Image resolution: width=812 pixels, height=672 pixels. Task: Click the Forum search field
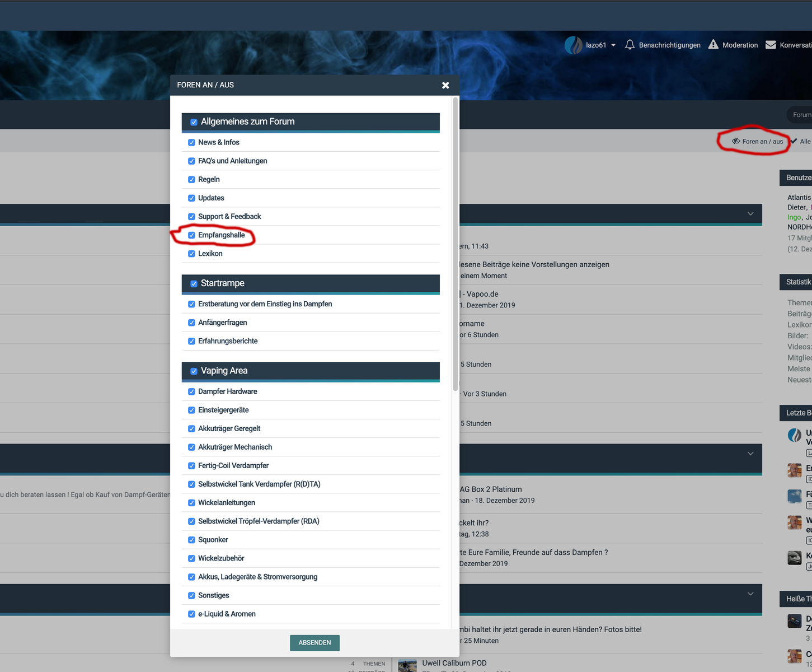pos(801,115)
